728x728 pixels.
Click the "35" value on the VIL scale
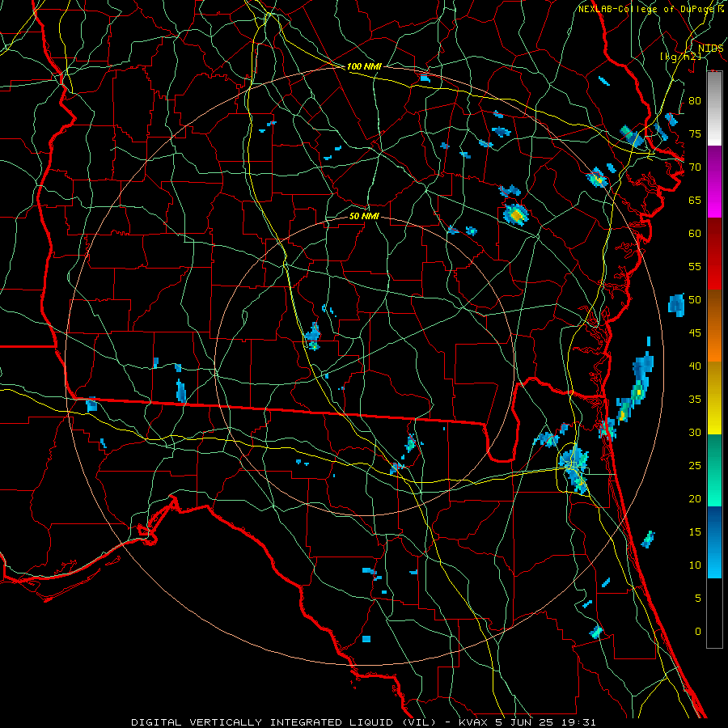point(695,400)
